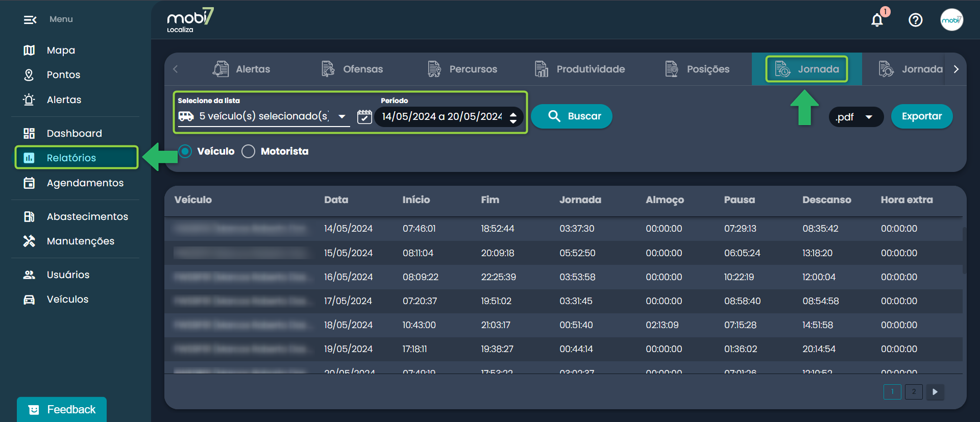Click the Almoço column header
980x422 pixels.
coord(665,201)
